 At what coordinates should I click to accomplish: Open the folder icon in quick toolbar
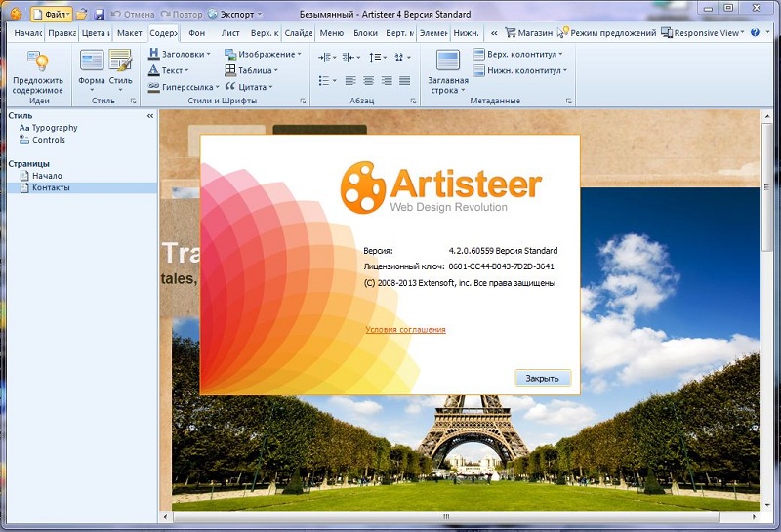pyautogui.click(x=82, y=14)
